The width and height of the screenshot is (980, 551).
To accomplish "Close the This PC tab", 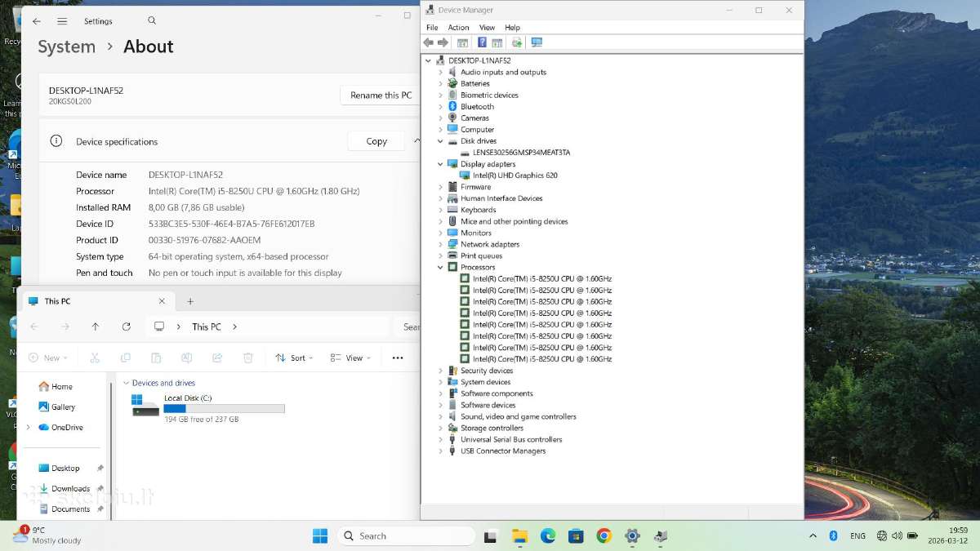I will (162, 301).
